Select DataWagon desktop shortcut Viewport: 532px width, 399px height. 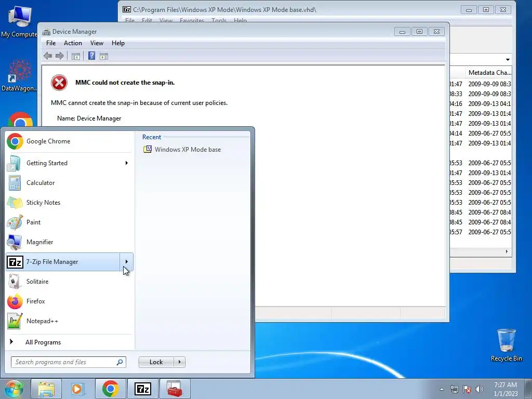click(x=19, y=76)
